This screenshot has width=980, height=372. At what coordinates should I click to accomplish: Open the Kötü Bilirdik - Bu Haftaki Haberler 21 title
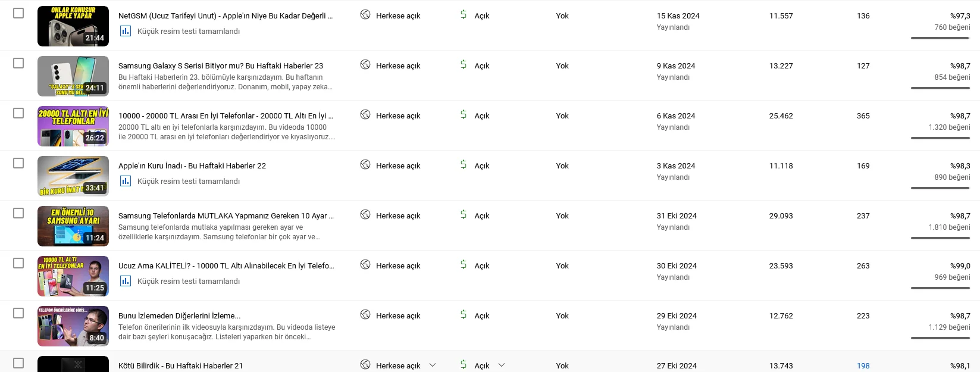(180, 365)
